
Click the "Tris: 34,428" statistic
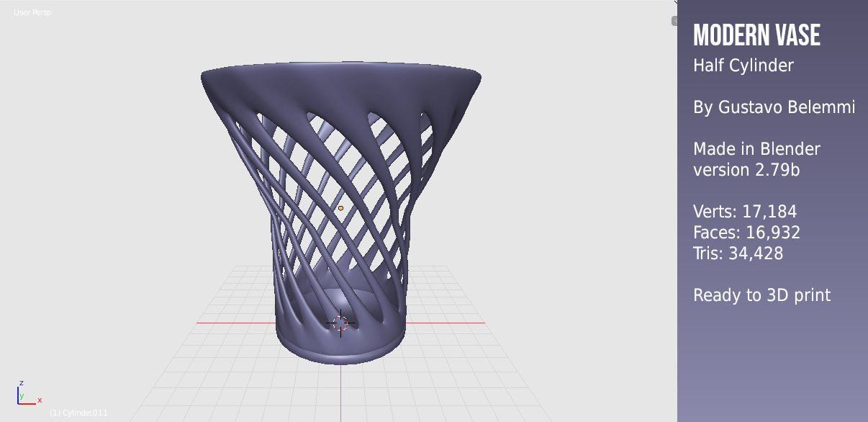point(738,253)
